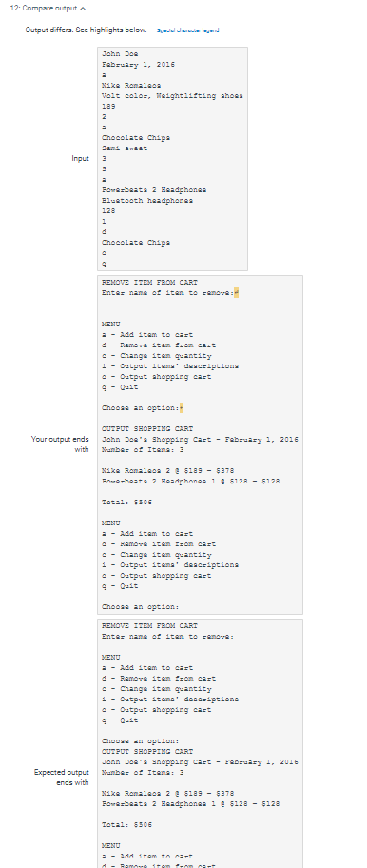Click 'REMOVE ITEM FROM CART' in expected output
This screenshot has height=868, width=367.
point(150,626)
